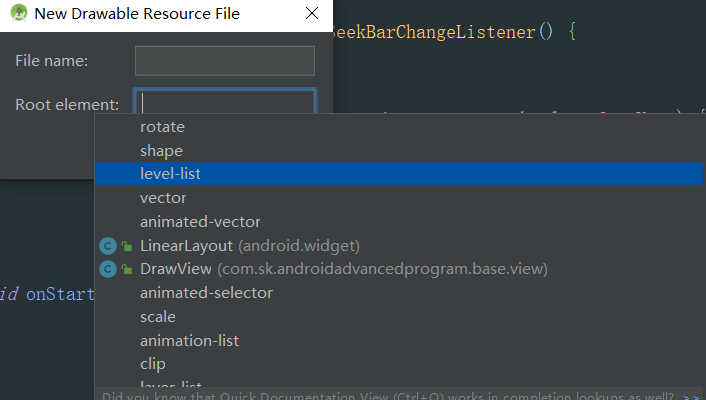Image resolution: width=706 pixels, height=400 pixels.
Task: Pick scale as the root element
Action: click(x=158, y=317)
